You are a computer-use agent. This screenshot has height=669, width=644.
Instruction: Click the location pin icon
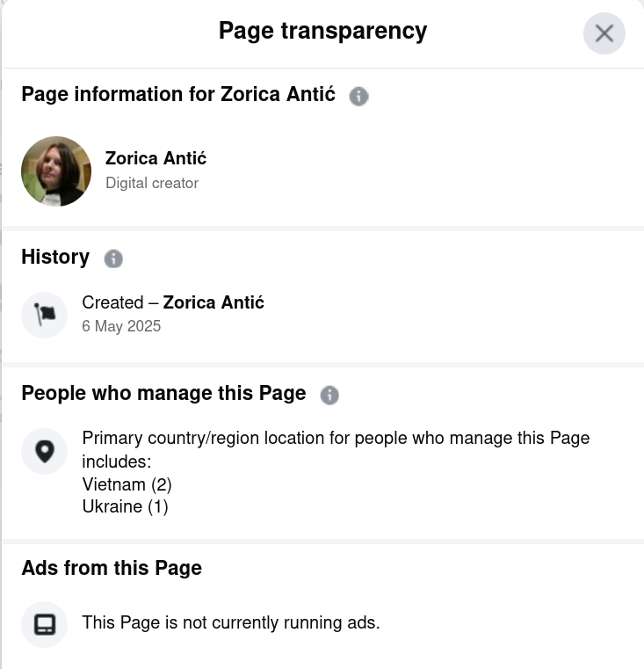[x=44, y=451]
